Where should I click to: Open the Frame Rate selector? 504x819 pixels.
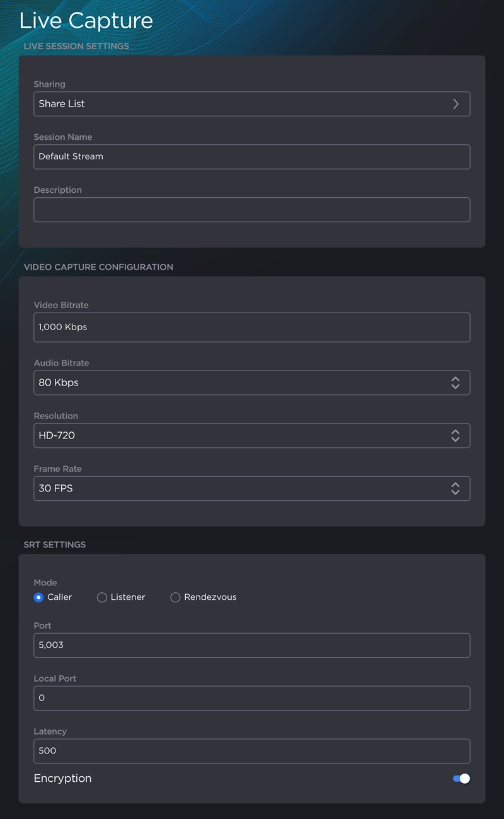252,488
